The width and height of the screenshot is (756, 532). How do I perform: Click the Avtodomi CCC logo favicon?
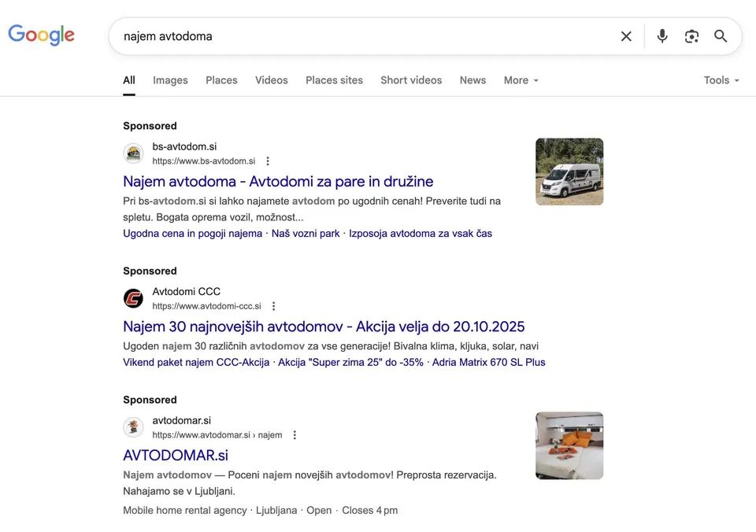(x=133, y=298)
